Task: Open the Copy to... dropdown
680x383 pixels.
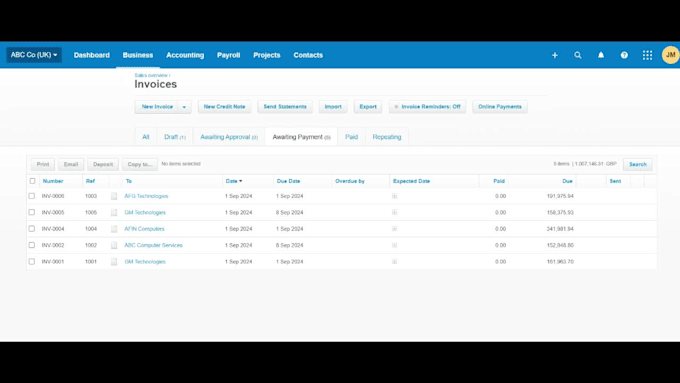Action: point(140,164)
